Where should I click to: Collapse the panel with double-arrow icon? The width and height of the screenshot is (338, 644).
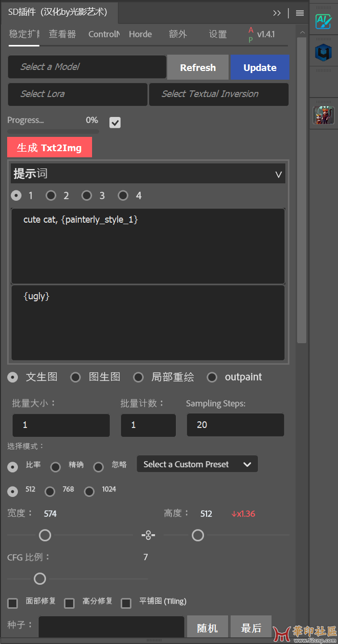point(277,13)
